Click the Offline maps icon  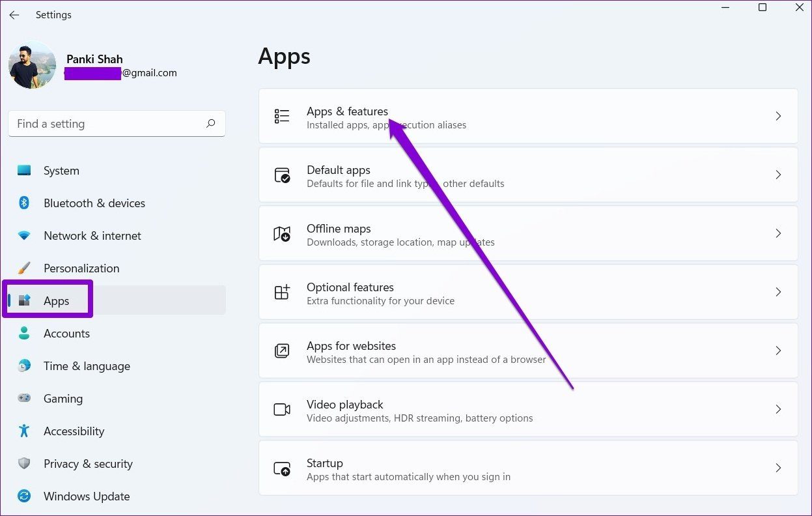(x=282, y=233)
